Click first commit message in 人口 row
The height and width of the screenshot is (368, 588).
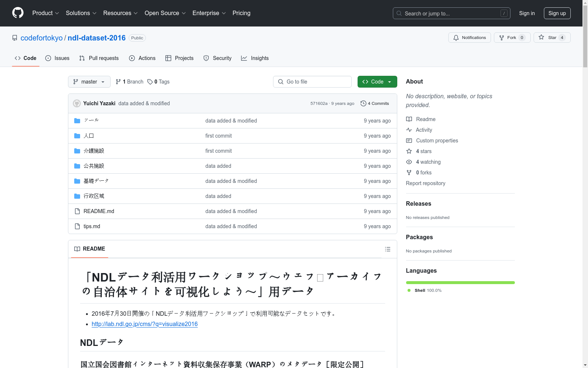tap(219, 136)
